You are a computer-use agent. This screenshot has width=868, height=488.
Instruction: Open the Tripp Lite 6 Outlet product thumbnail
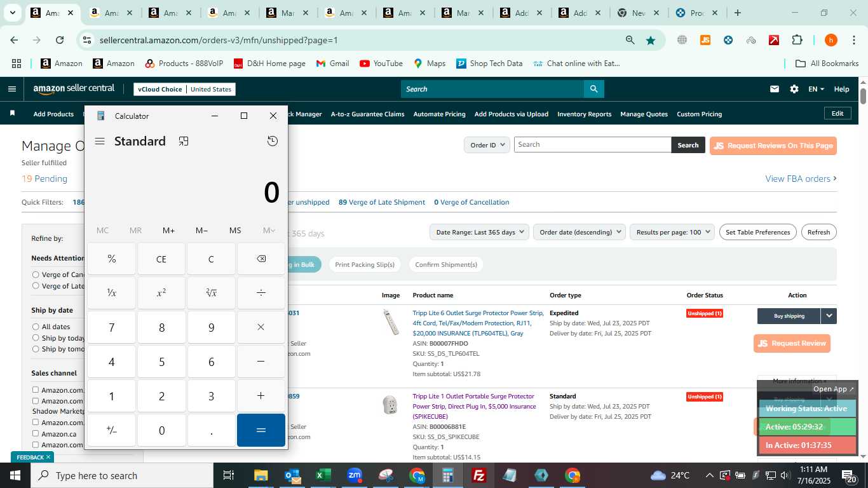390,322
